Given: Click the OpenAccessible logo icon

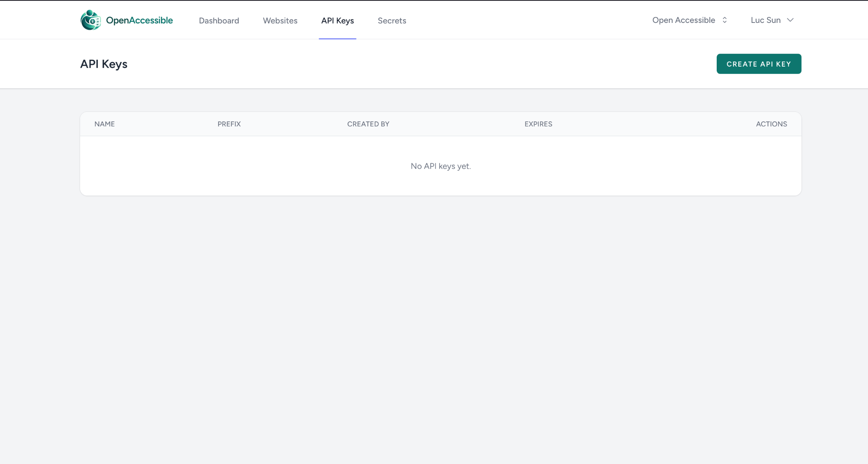Looking at the screenshot, I should coord(91,20).
